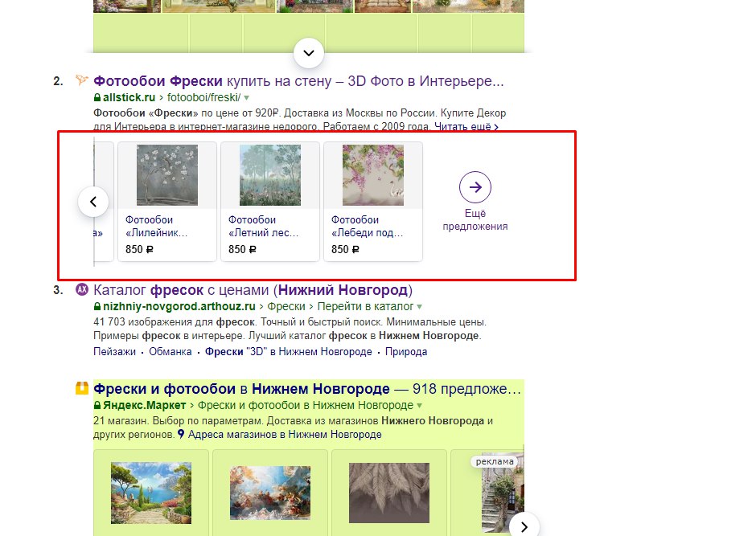Go back in offers carousel with left arrow

(93, 201)
